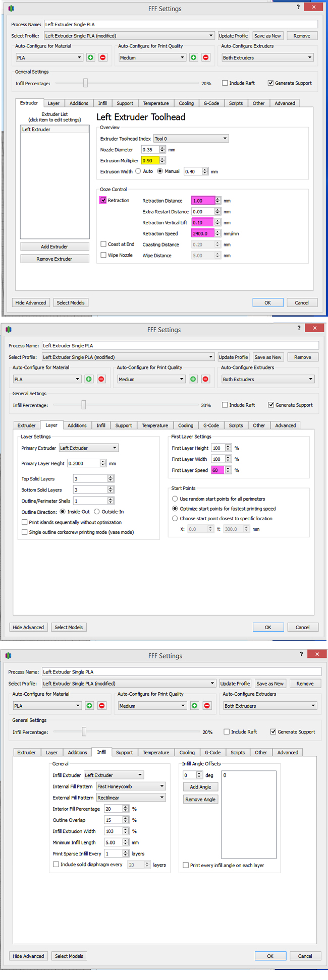Open the Extruder Toolhead Index dropdown

[191, 139]
